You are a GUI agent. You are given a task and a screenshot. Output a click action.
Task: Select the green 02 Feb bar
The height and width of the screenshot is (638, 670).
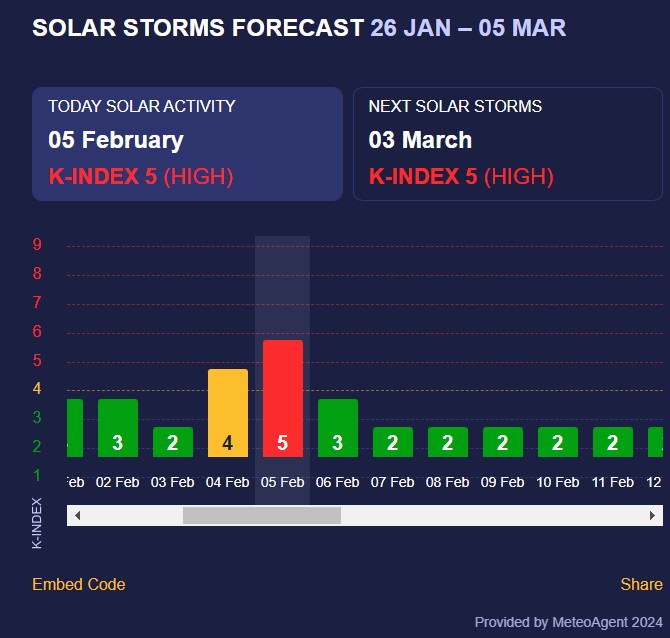tap(117, 427)
